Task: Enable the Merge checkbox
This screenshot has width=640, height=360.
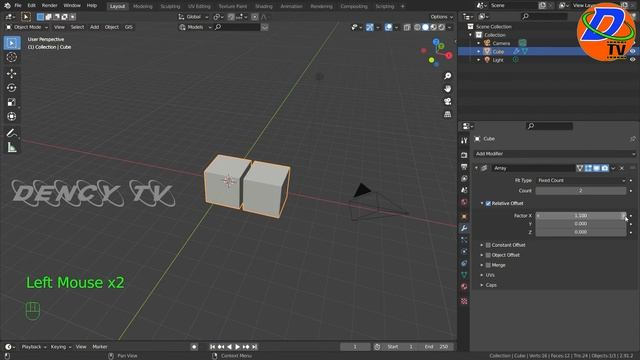Action: [488, 265]
